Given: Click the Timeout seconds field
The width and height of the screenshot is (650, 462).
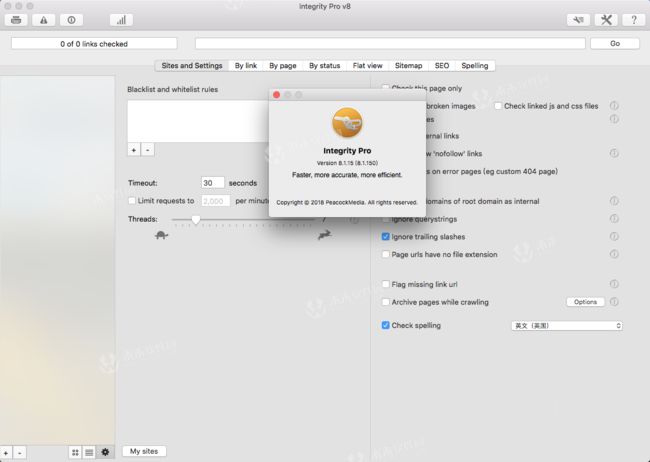Looking at the screenshot, I should click(x=213, y=183).
